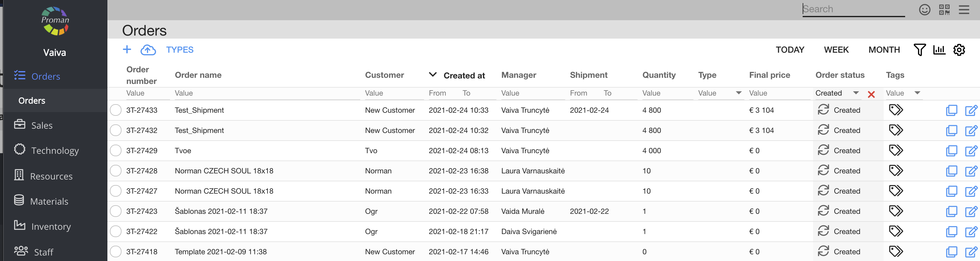The image size is (980, 261).
Task: Open Inventory in the sidebar
Action: [x=51, y=226]
